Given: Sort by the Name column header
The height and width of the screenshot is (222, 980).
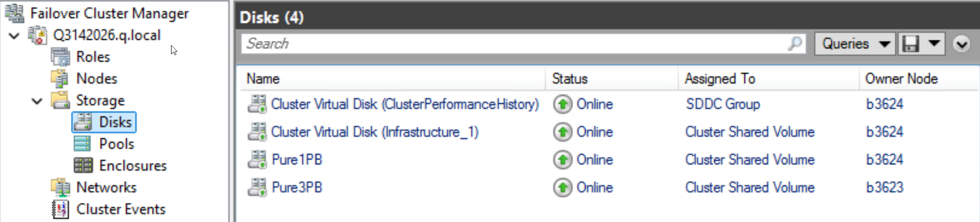Looking at the screenshot, I should 263,78.
